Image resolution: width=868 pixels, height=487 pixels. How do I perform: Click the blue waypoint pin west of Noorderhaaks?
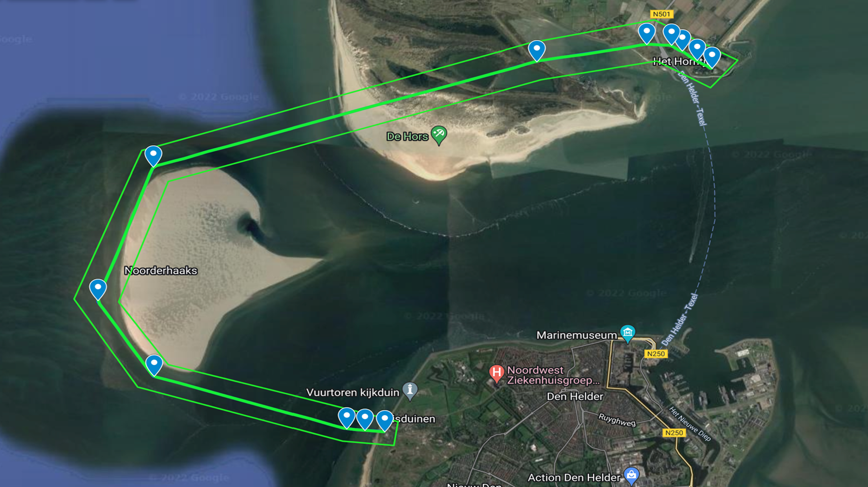click(x=98, y=289)
